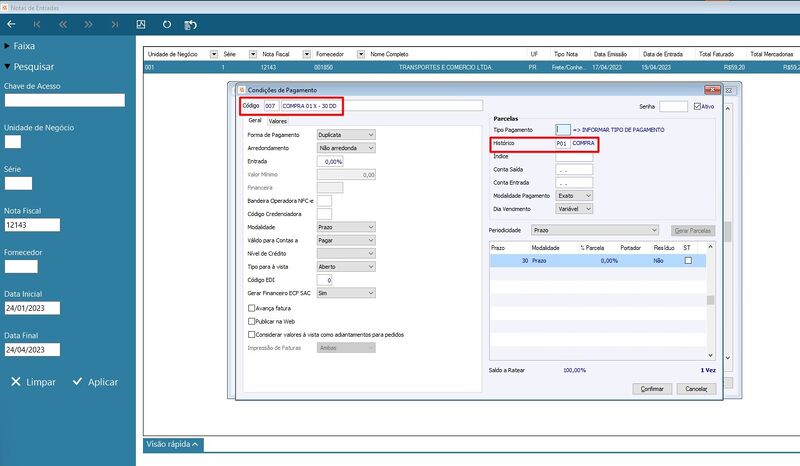Click the Histórico P01 code field

point(563,144)
